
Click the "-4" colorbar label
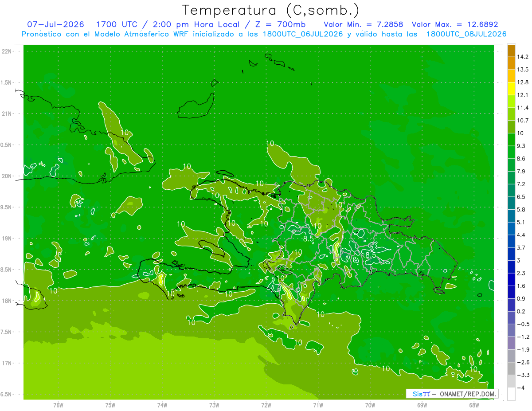click(521, 388)
